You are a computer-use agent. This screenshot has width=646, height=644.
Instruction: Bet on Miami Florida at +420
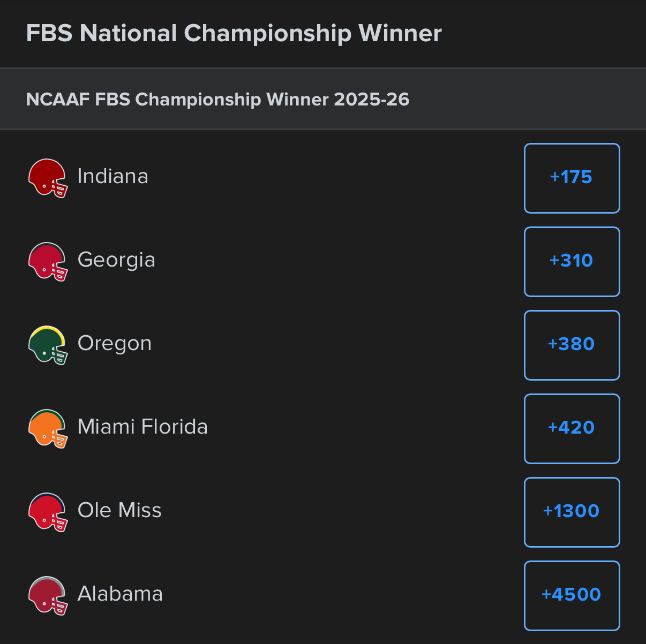pyautogui.click(x=572, y=428)
